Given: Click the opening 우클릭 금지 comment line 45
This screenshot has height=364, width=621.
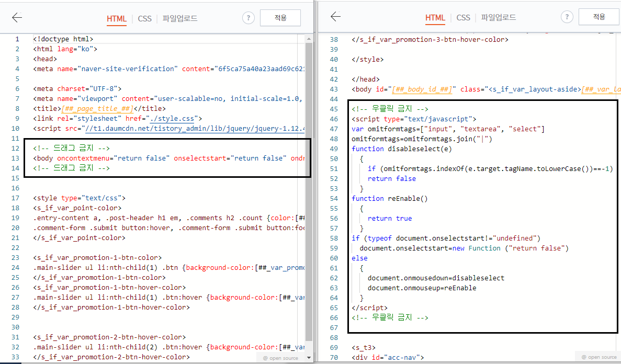Looking at the screenshot, I should 390,109.
